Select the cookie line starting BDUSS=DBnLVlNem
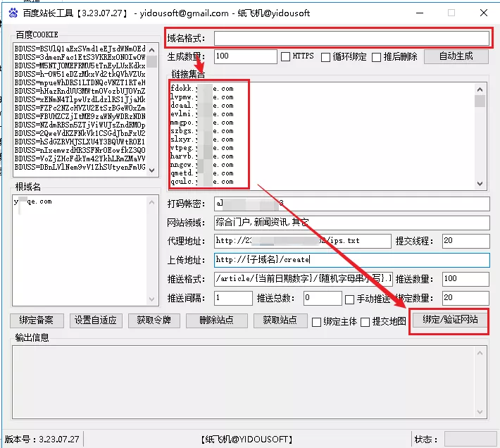Screen dimensions: 500x448 80,167
